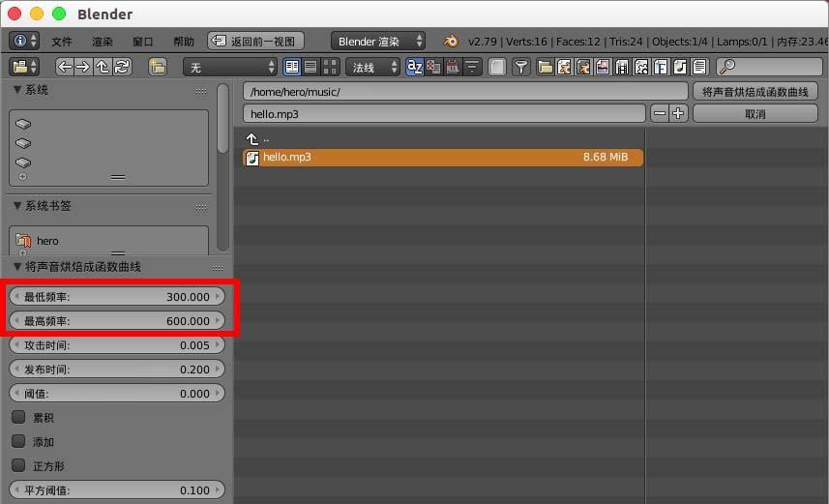Enable the 正方形 checkbox

pos(18,465)
